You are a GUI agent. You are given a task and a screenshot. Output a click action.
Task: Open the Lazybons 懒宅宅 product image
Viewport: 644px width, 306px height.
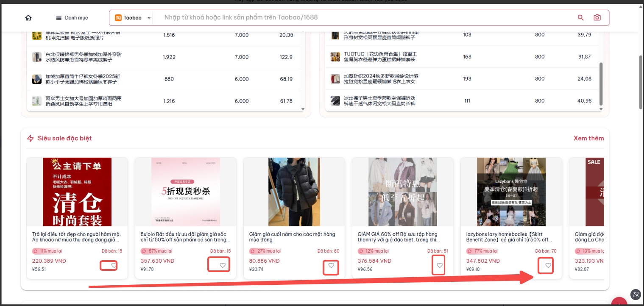511,192
